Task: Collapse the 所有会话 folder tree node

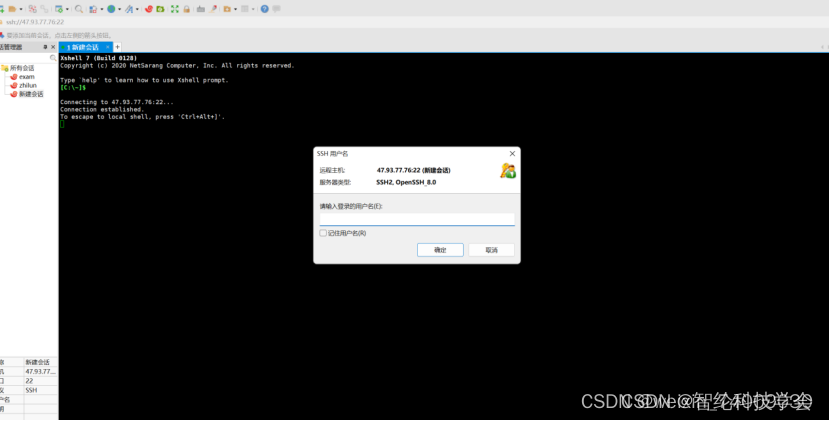Action: point(5,68)
